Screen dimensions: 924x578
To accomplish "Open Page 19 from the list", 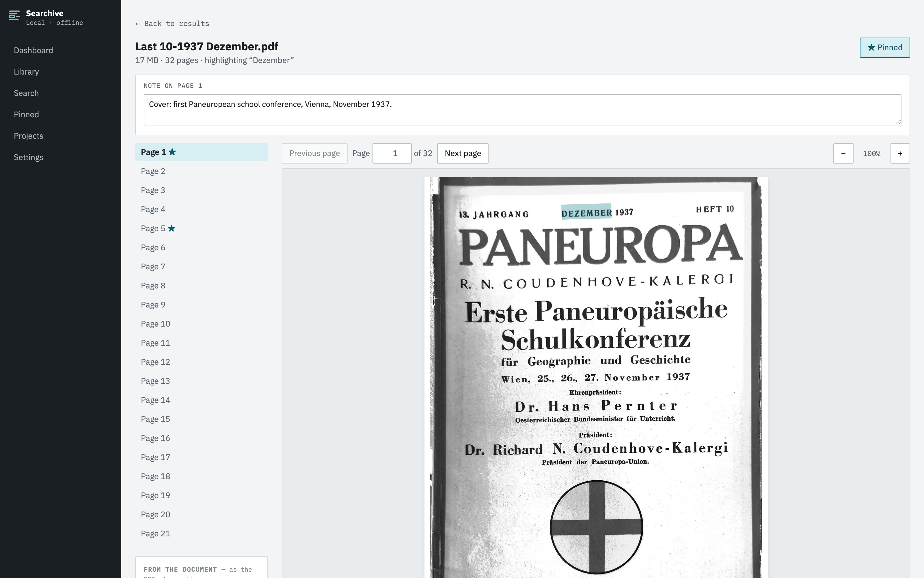I will (201, 495).
